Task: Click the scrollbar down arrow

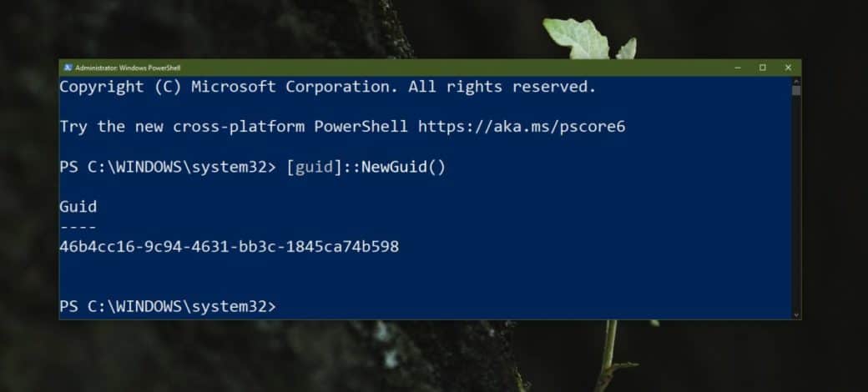Action: (x=796, y=314)
